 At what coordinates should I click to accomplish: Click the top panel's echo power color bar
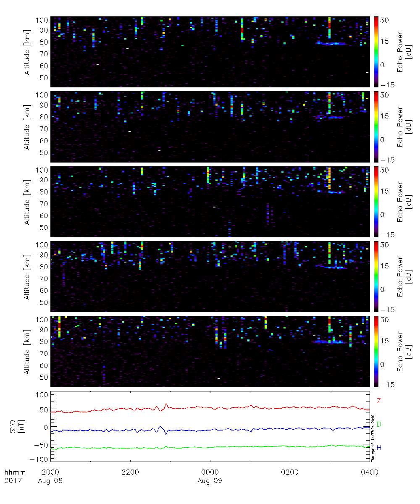[x=377, y=52]
